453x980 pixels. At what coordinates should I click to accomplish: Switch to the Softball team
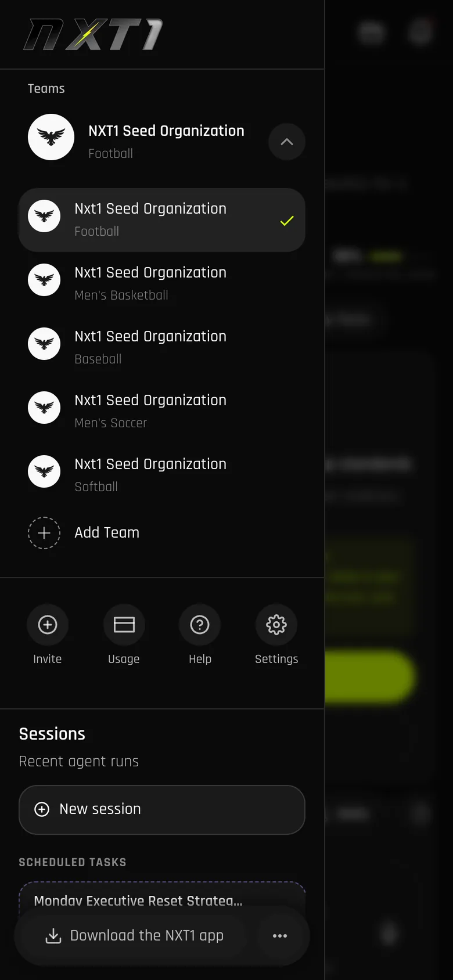162,475
